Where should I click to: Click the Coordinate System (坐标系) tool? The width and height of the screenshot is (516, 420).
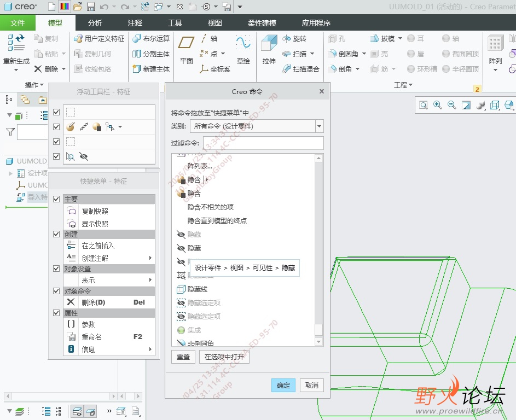coord(215,69)
